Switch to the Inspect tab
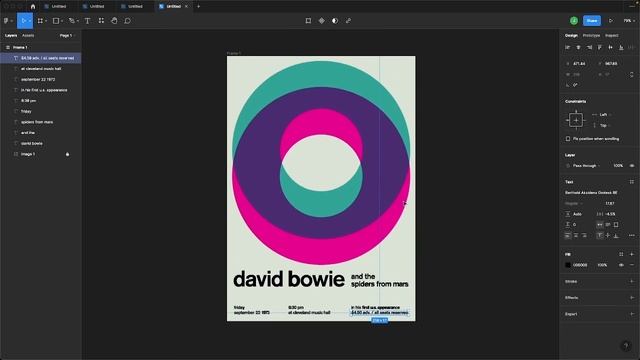Viewport: 640px width, 360px height. click(611, 36)
